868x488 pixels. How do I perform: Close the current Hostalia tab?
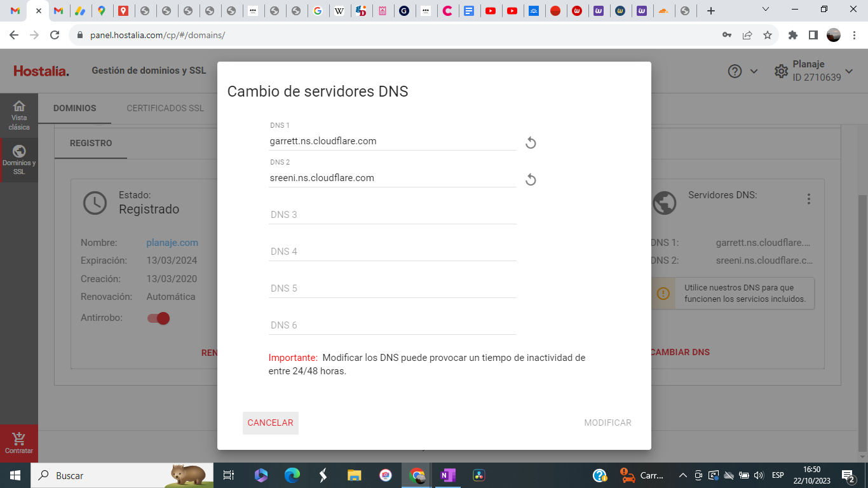click(x=38, y=11)
